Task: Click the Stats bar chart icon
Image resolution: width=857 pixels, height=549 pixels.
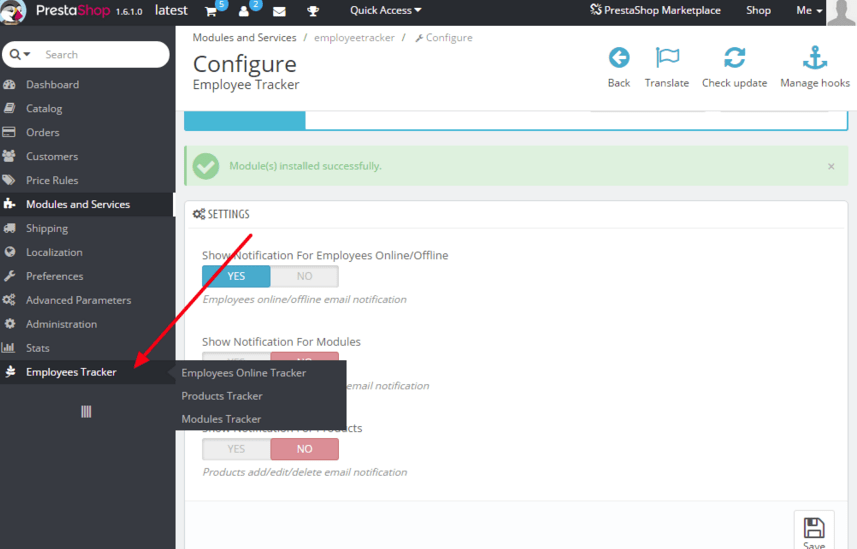Action: pyautogui.click(x=8, y=348)
